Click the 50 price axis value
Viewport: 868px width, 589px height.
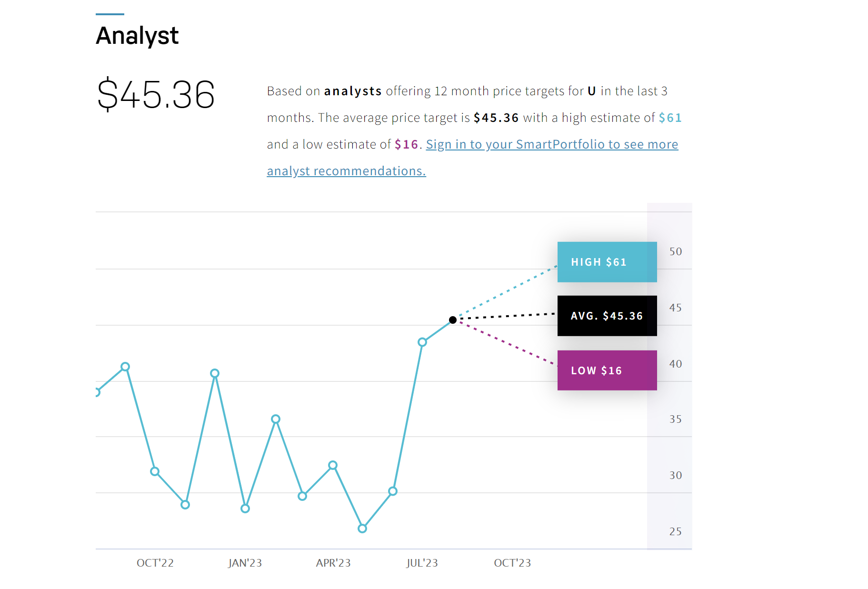[676, 251]
